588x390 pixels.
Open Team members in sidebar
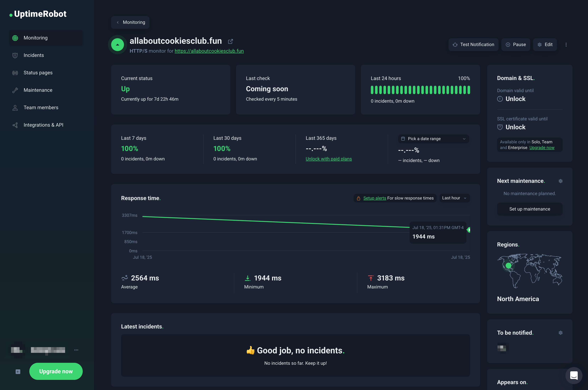[x=46, y=107]
